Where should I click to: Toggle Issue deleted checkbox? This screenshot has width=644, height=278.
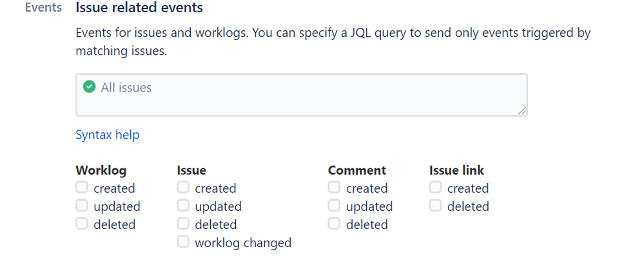click(x=183, y=224)
